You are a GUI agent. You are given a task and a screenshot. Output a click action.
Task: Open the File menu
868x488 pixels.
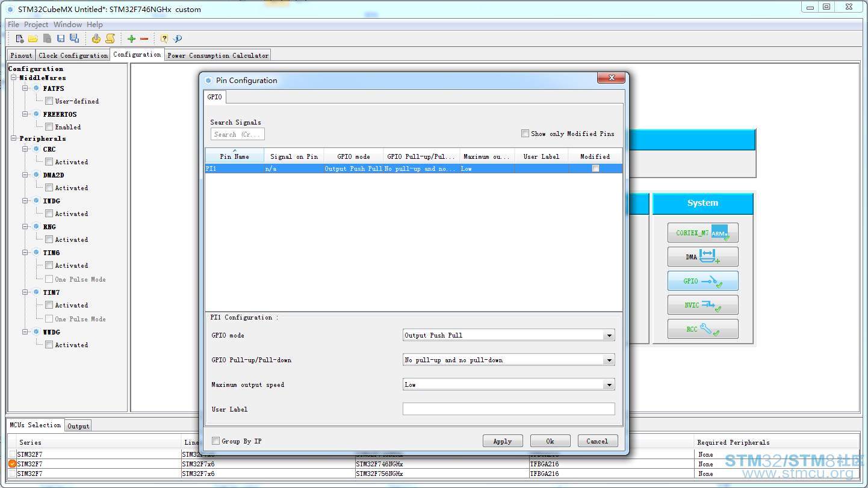tap(13, 25)
